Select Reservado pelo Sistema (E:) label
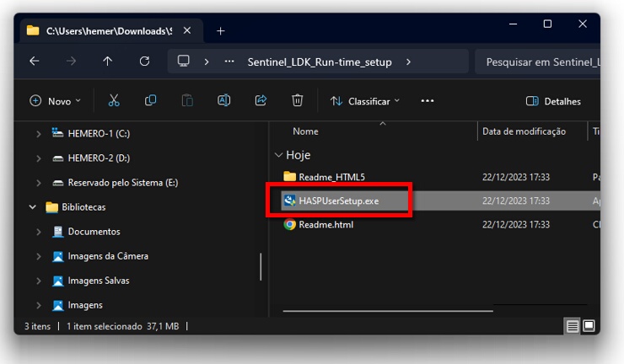The image size is (624, 364). (x=123, y=183)
